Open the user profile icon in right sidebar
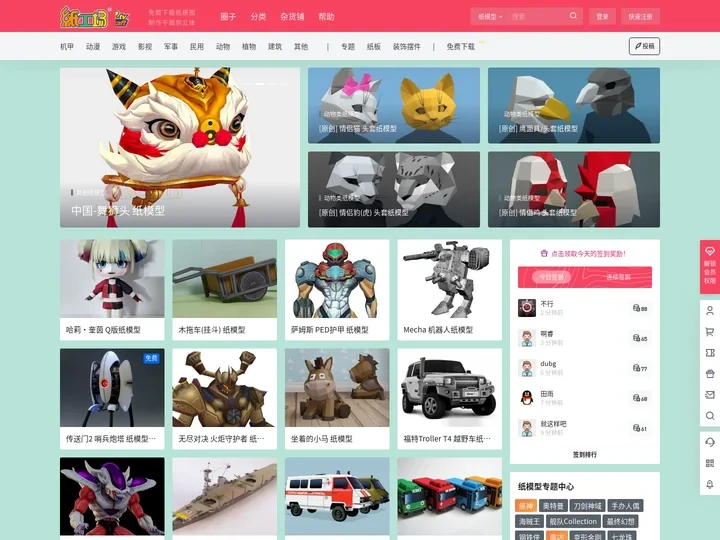The height and width of the screenshot is (540, 720). tap(709, 311)
